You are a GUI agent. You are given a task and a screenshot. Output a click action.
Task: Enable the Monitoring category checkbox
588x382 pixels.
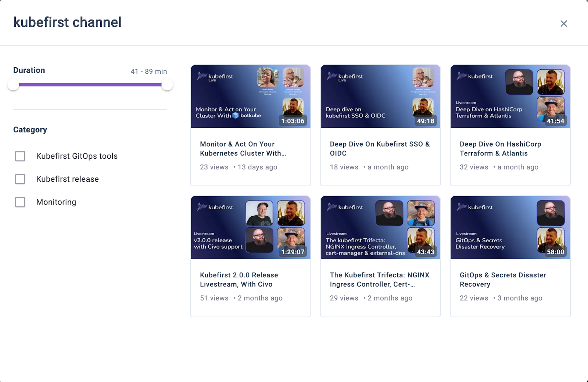point(20,202)
